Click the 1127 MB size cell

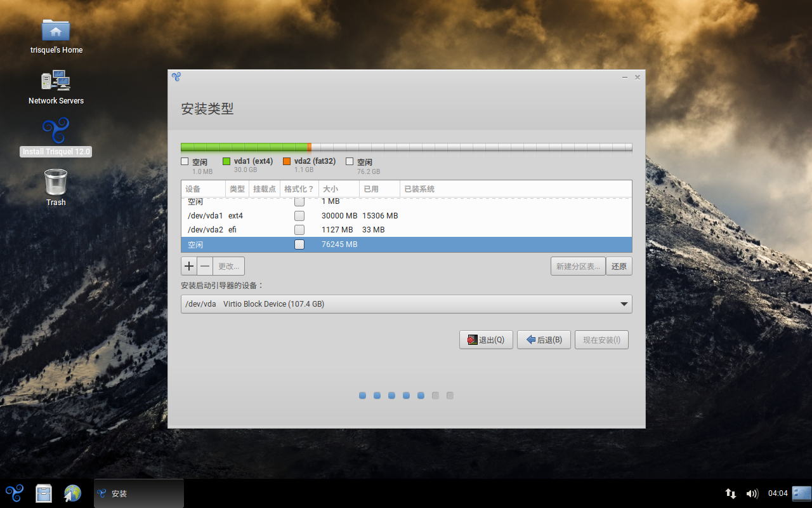tap(337, 230)
